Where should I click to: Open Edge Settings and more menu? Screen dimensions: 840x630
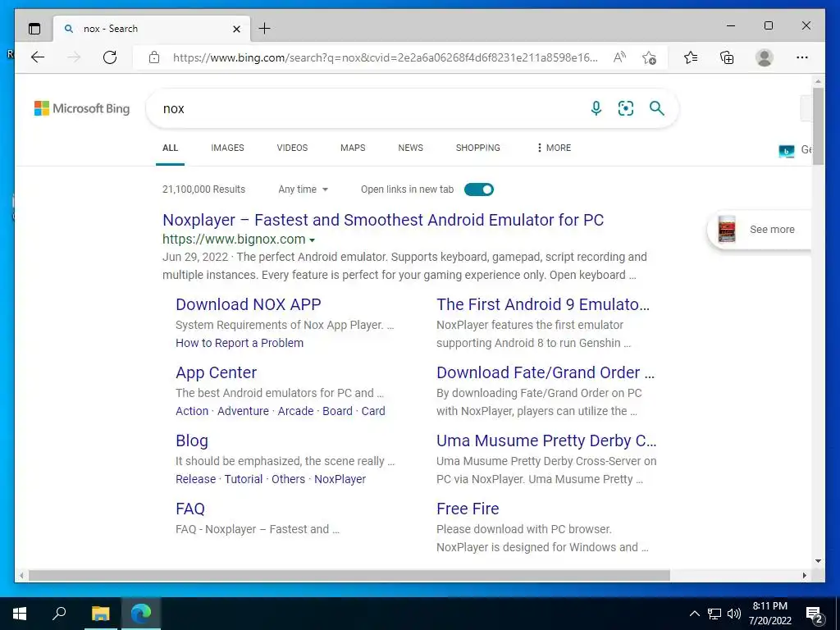[x=802, y=57]
